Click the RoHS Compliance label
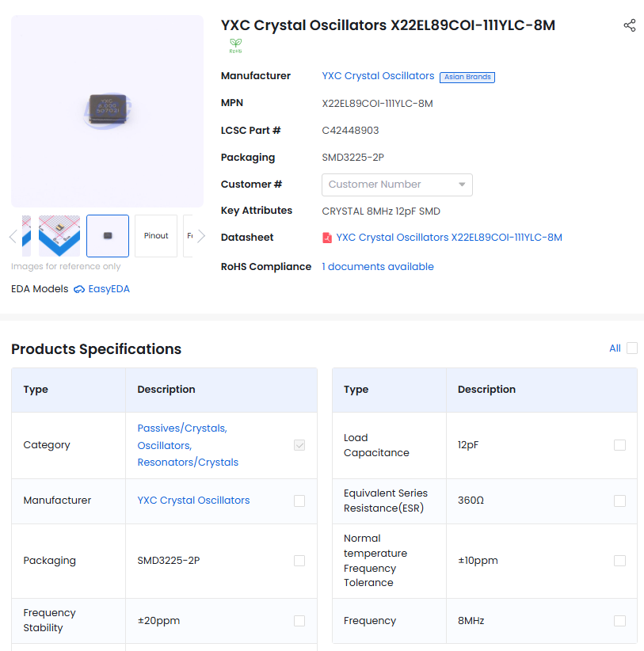 (x=265, y=267)
